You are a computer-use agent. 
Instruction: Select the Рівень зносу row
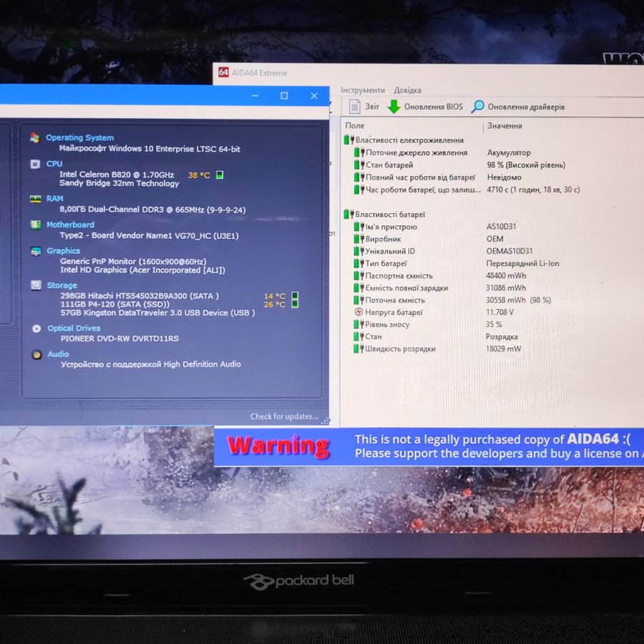point(429,324)
